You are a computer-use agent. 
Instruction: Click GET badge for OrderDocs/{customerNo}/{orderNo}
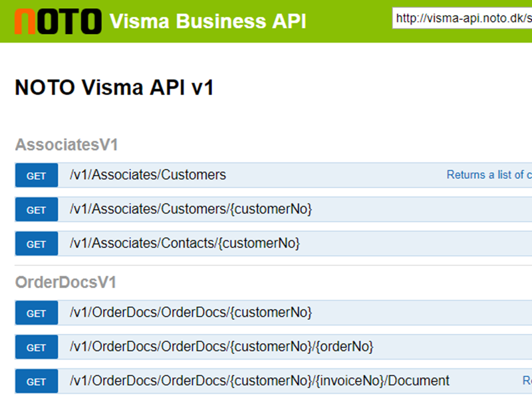(36, 348)
